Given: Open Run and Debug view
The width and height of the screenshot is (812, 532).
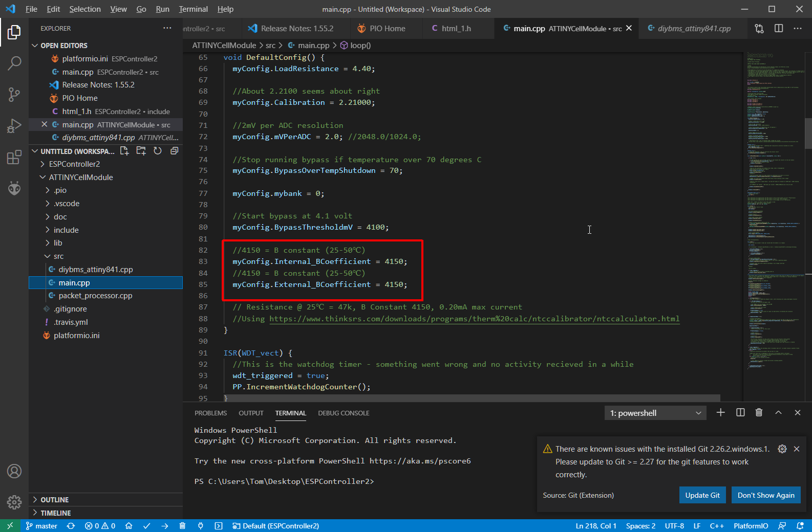Looking at the screenshot, I should 14,126.
